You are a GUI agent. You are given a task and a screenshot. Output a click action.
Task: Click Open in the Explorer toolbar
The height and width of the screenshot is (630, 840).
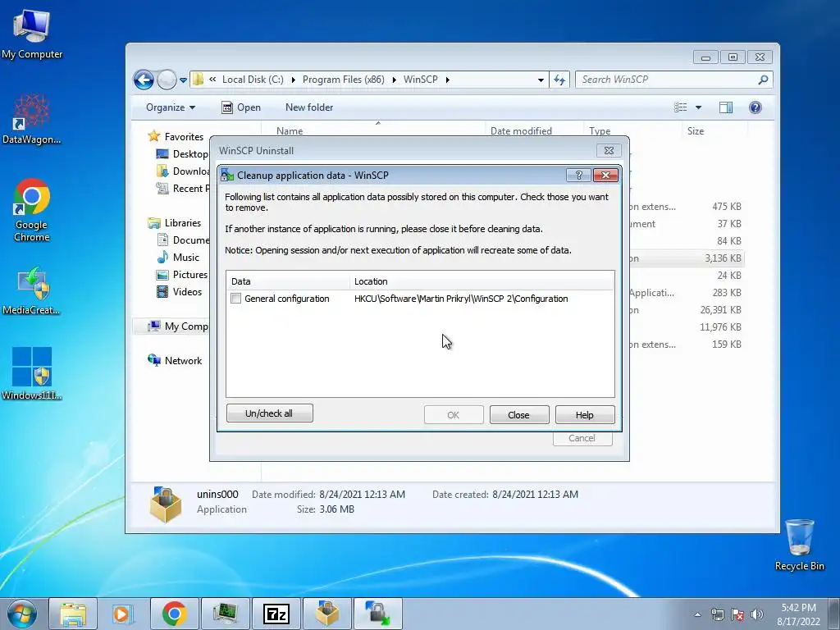(x=241, y=107)
